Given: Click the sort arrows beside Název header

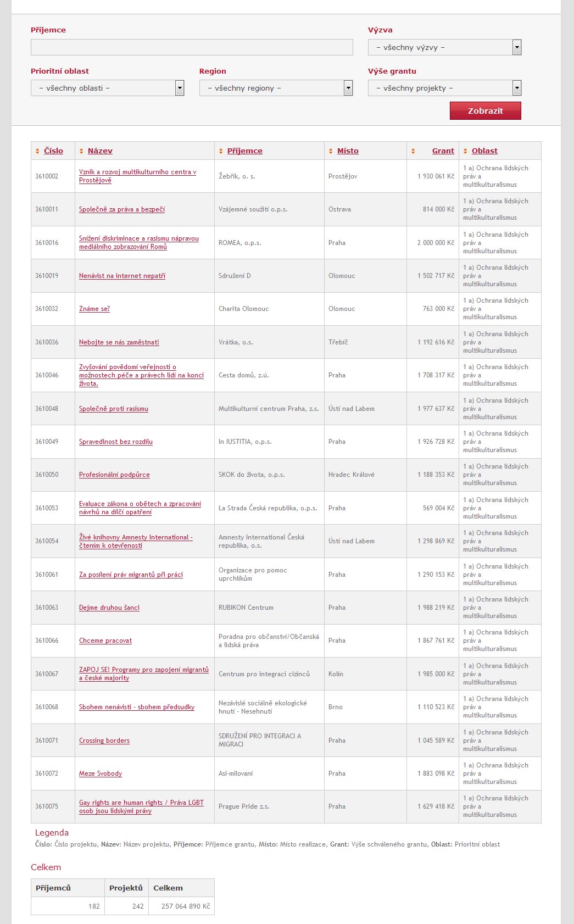Looking at the screenshot, I should tap(81, 151).
